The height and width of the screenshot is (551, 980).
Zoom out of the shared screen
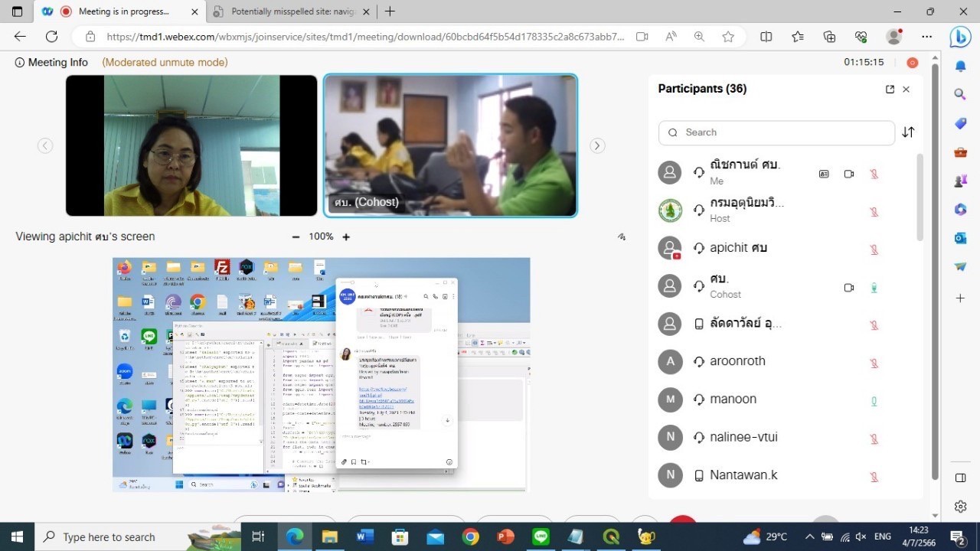click(x=296, y=237)
